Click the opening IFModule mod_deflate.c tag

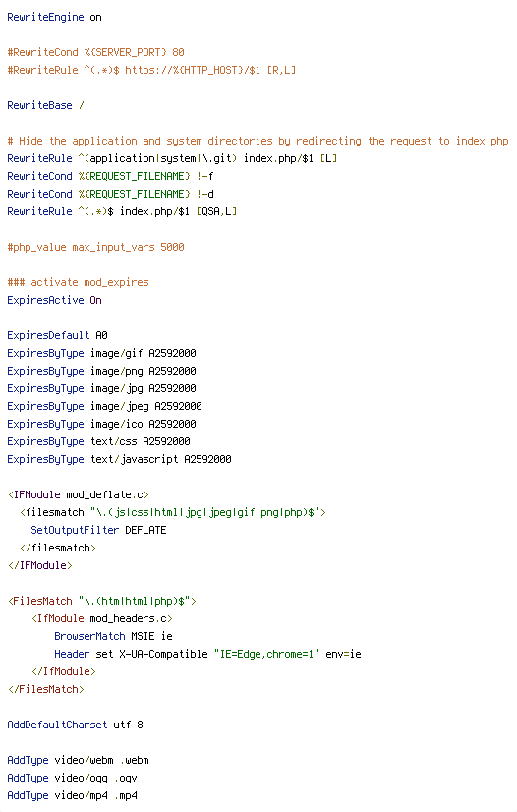tap(79, 494)
